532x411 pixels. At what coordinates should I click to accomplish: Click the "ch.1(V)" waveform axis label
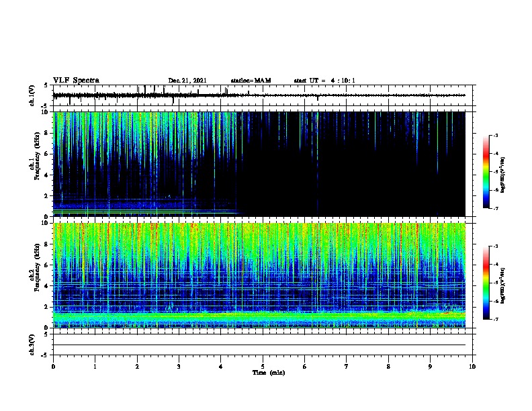click(x=32, y=95)
